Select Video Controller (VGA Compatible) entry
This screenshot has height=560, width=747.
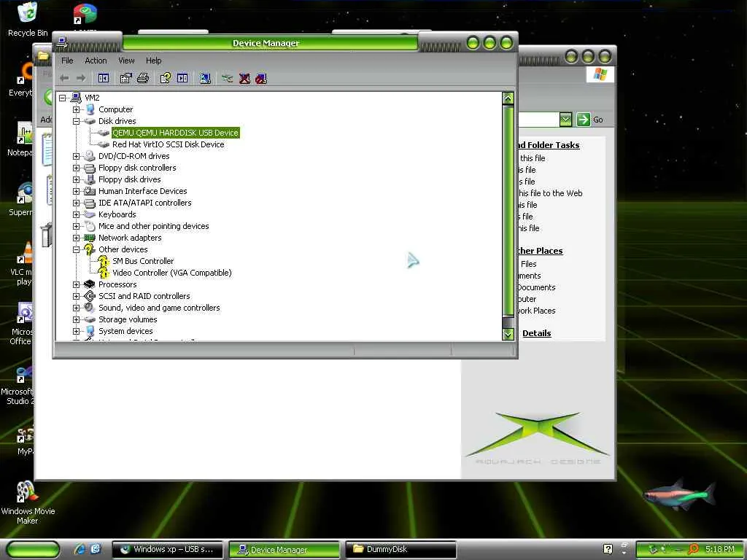click(x=172, y=273)
